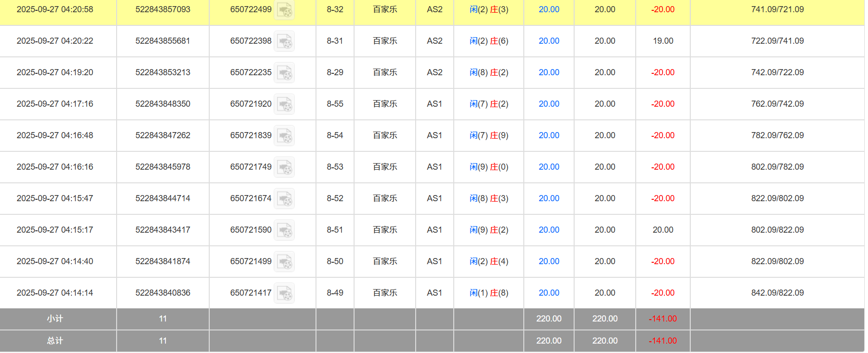The image size is (868, 353).
Task: Open blue 20.00 bet link in row 8-55
Action: tap(549, 104)
